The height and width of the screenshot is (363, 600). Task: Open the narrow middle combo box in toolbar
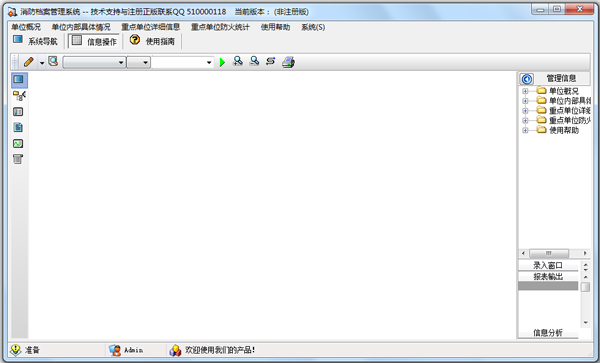tap(139, 62)
